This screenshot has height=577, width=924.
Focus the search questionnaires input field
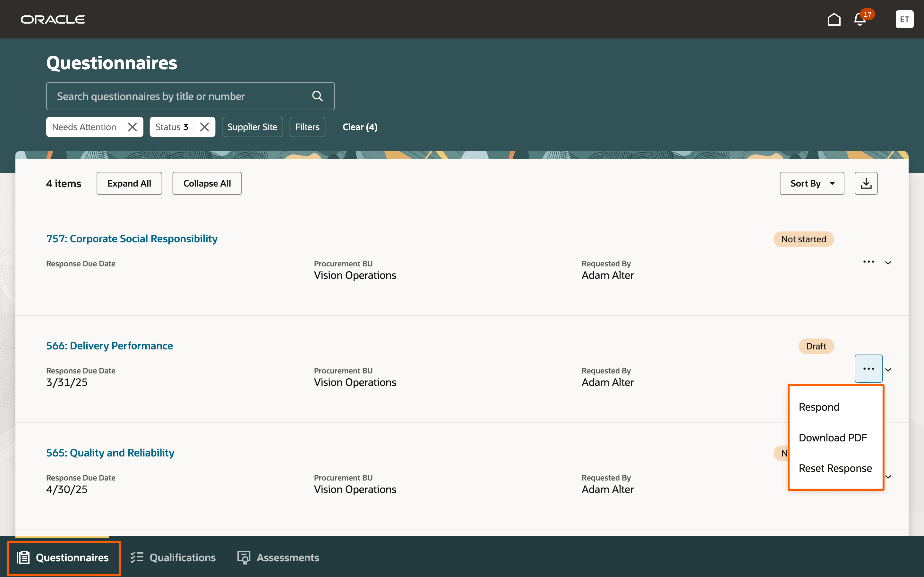point(179,96)
